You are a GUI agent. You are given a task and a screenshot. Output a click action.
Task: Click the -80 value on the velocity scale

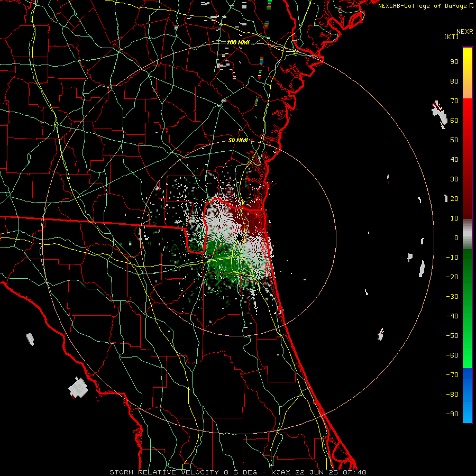[452, 395]
